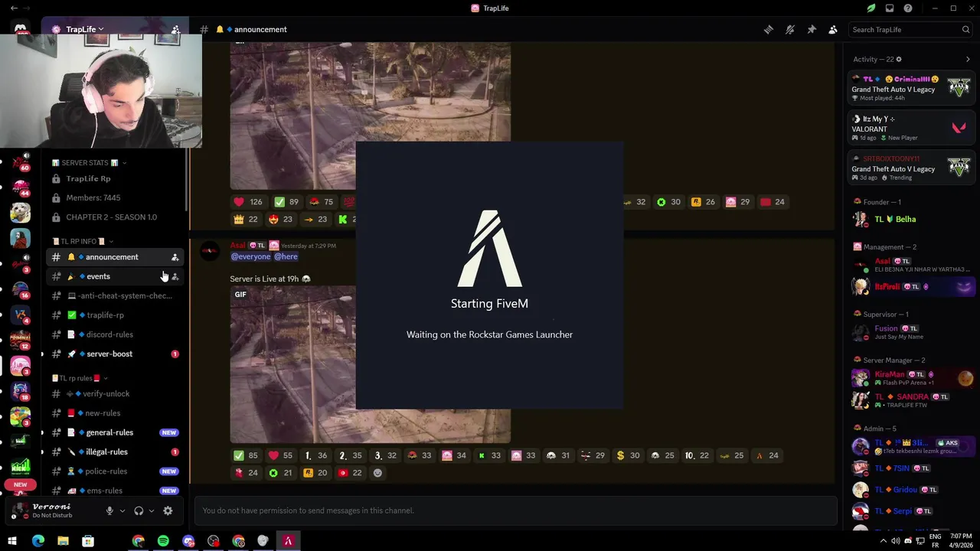
Task: Open the Server is Live GIF thumbnail
Action: click(370, 364)
